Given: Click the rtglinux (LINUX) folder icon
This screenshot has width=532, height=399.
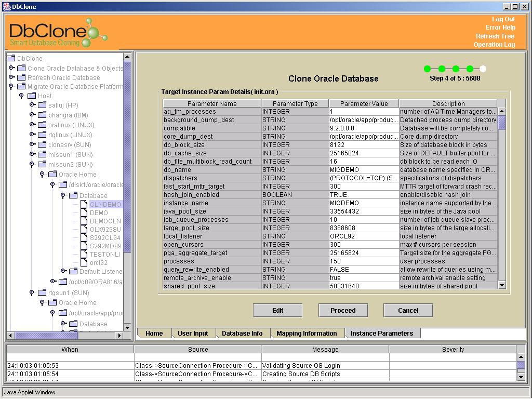Looking at the screenshot, I should click(42, 135).
